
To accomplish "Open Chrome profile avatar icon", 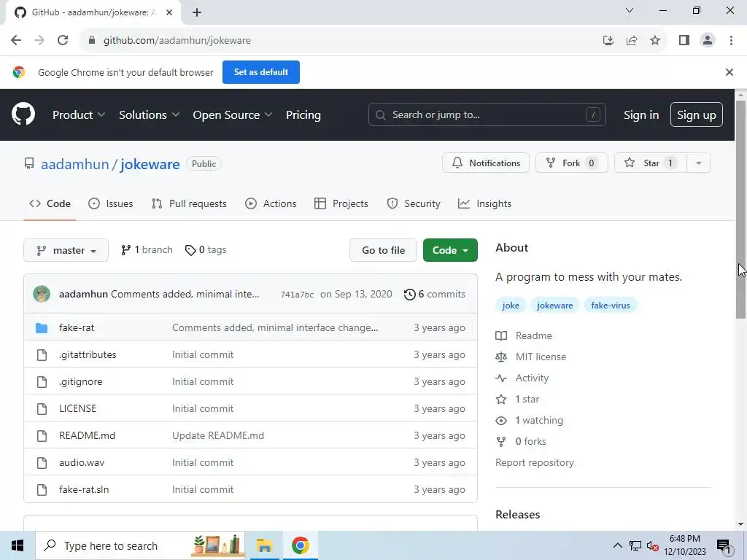I will coord(708,40).
